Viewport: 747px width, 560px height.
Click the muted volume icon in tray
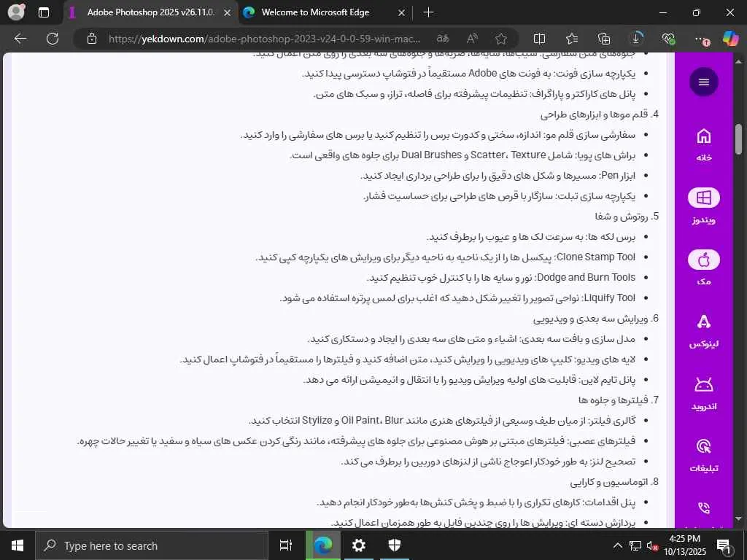click(x=652, y=545)
